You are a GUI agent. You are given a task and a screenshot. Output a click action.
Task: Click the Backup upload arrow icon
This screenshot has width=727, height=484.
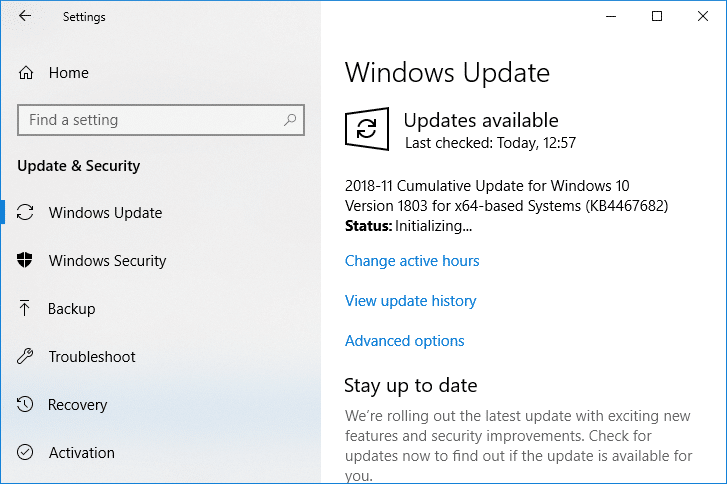(x=26, y=309)
